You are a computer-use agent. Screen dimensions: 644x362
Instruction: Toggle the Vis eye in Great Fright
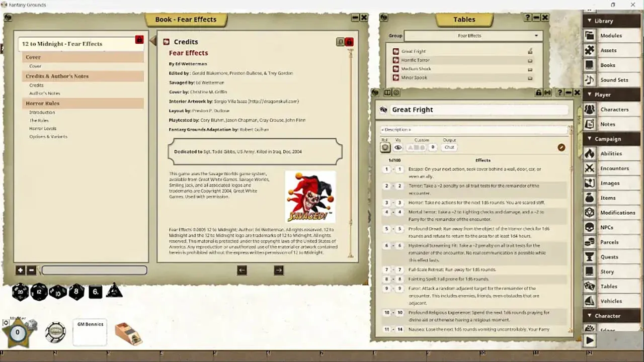[398, 147]
